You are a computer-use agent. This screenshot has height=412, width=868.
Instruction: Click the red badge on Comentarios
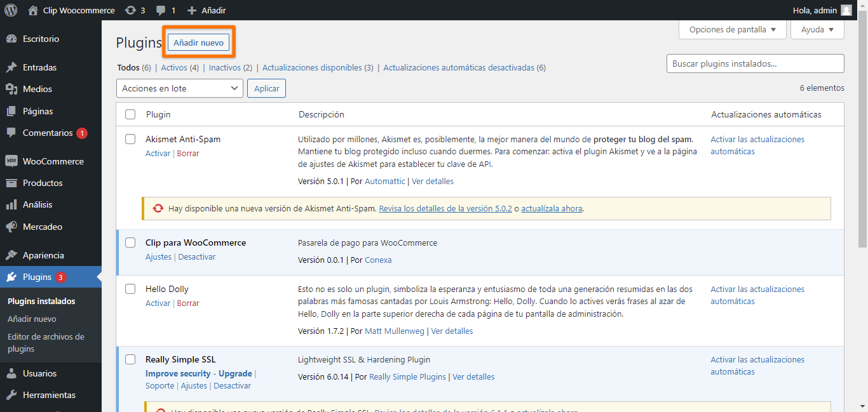click(82, 133)
